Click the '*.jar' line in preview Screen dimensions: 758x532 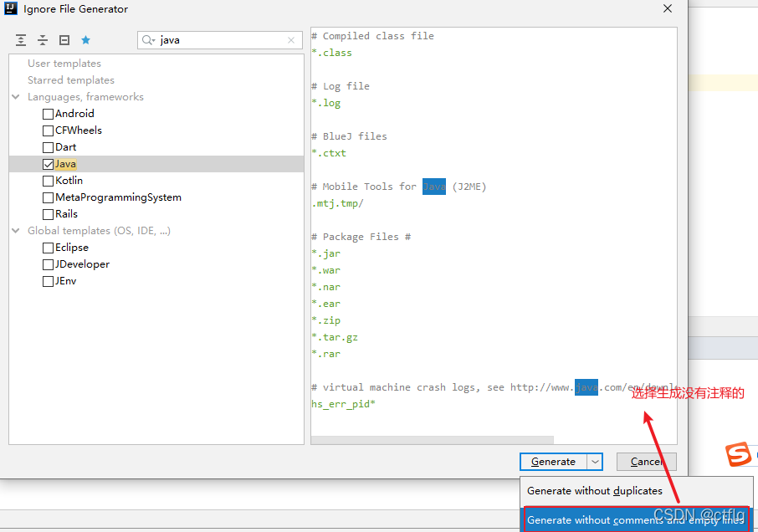click(x=325, y=253)
